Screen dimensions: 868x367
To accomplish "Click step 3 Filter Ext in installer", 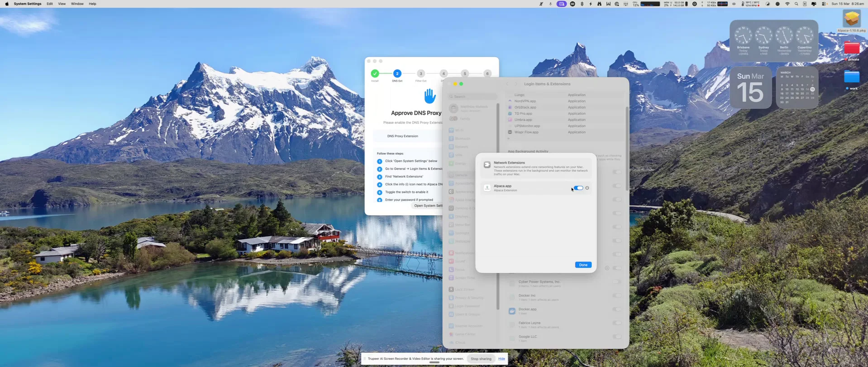I will [420, 74].
